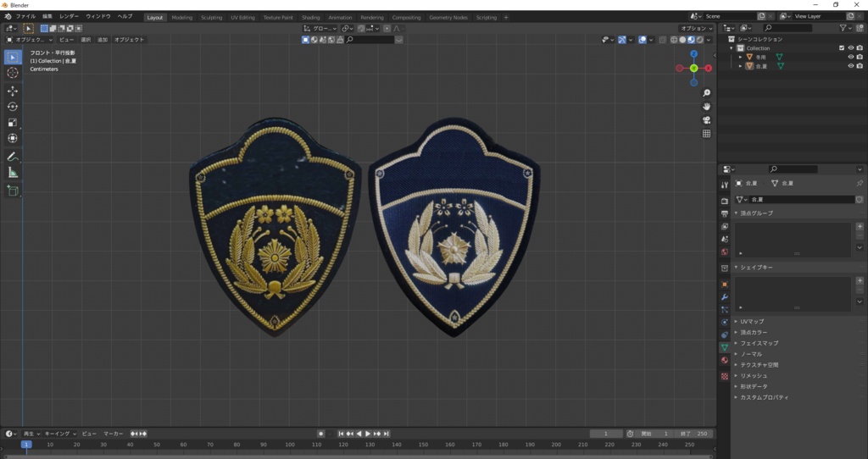Click the pin icon in properties header
This screenshot has width=868, height=459.
coord(860,183)
